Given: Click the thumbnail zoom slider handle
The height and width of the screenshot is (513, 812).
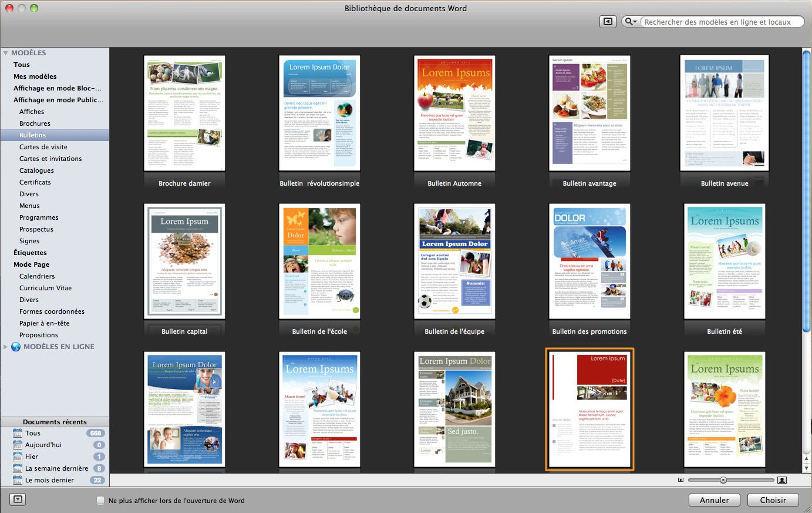Looking at the screenshot, I should (723, 480).
